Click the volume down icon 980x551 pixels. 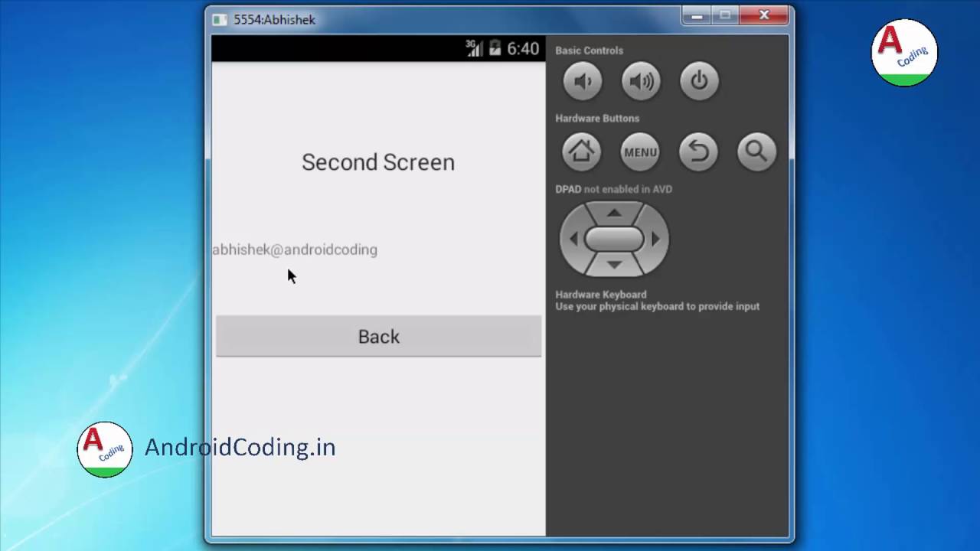coord(583,81)
